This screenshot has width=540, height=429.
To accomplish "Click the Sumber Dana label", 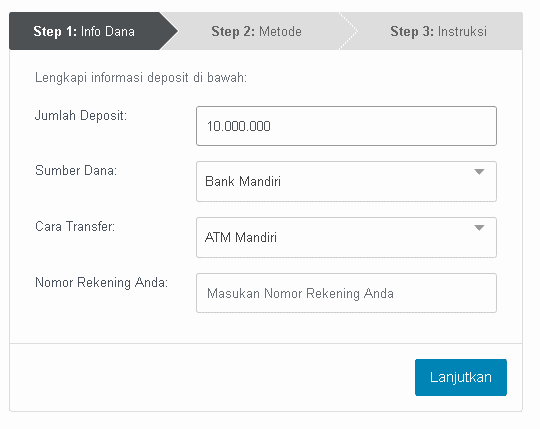I will click(x=76, y=170).
